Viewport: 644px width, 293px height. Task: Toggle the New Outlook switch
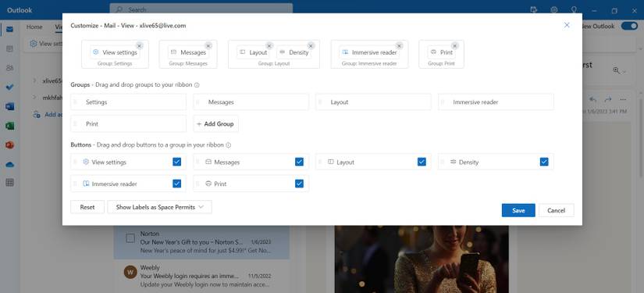click(x=629, y=26)
